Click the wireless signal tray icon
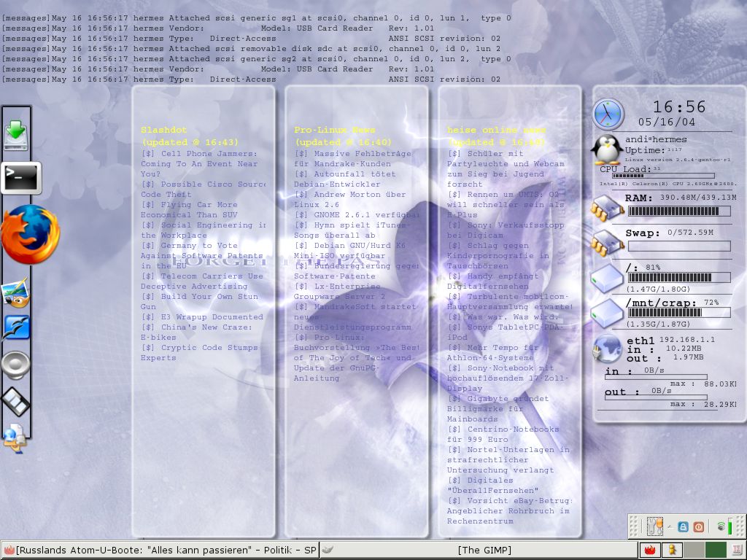This screenshot has width=747, height=560. (x=722, y=526)
